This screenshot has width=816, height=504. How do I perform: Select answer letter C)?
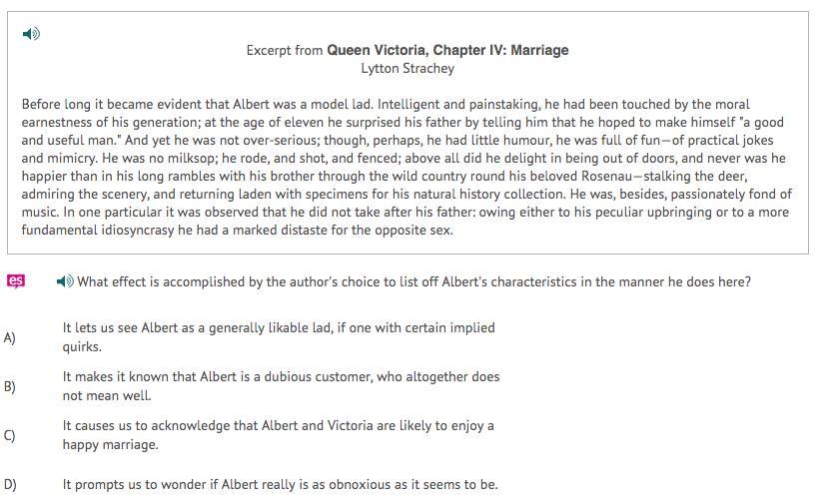[x=9, y=435]
